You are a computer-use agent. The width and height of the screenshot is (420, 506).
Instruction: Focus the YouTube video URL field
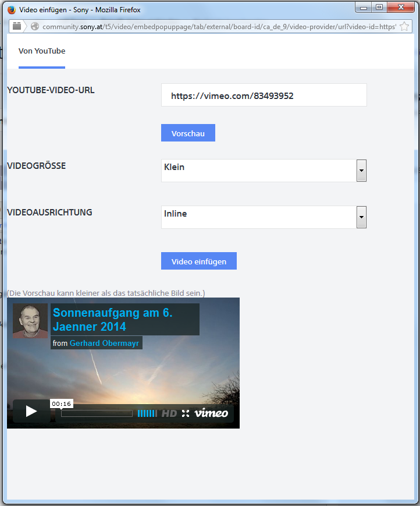click(x=264, y=95)
